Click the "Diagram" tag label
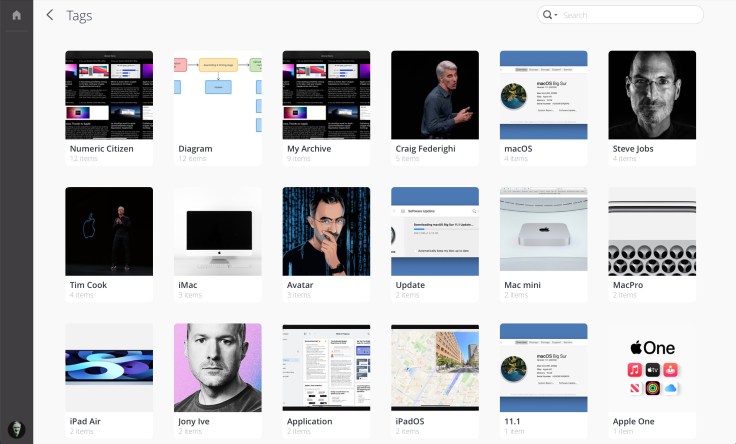 (195, 149)
